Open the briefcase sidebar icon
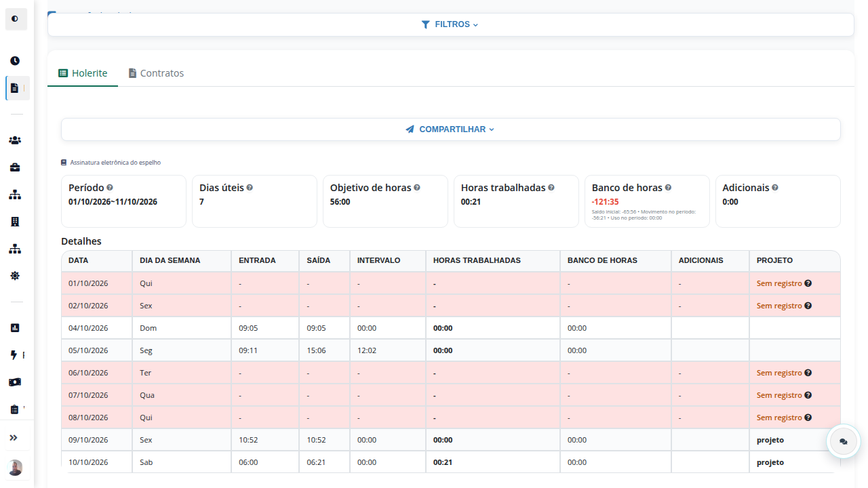This screenshot has width=868, height=488. click(x=15, y=167)
